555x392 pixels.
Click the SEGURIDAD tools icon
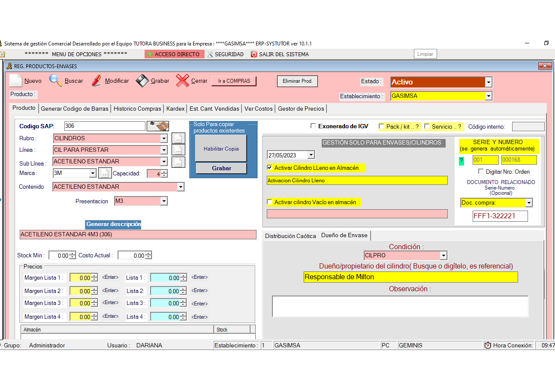[210, 54]
